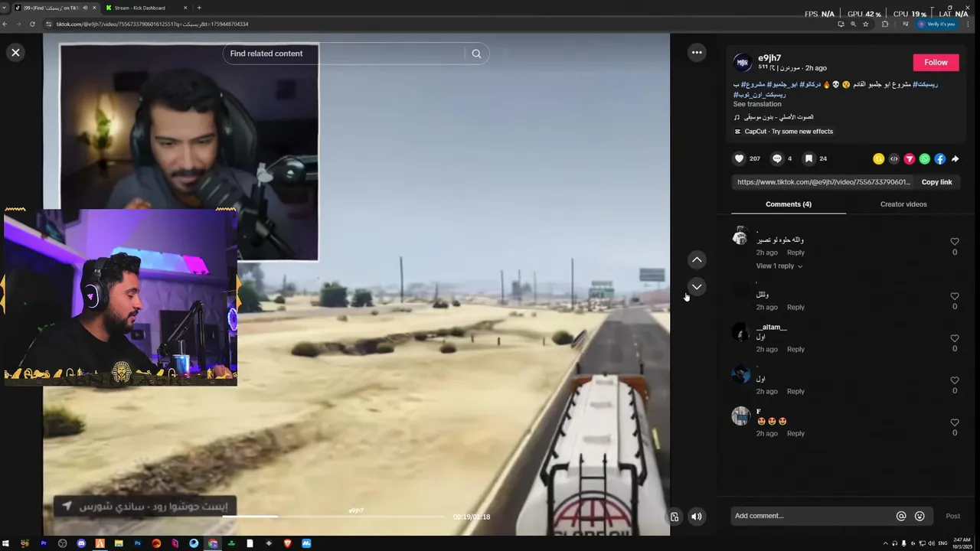Click the e9jh7 profile avatar
Viewport: 980px width, 551px height.
coord(742,63)
